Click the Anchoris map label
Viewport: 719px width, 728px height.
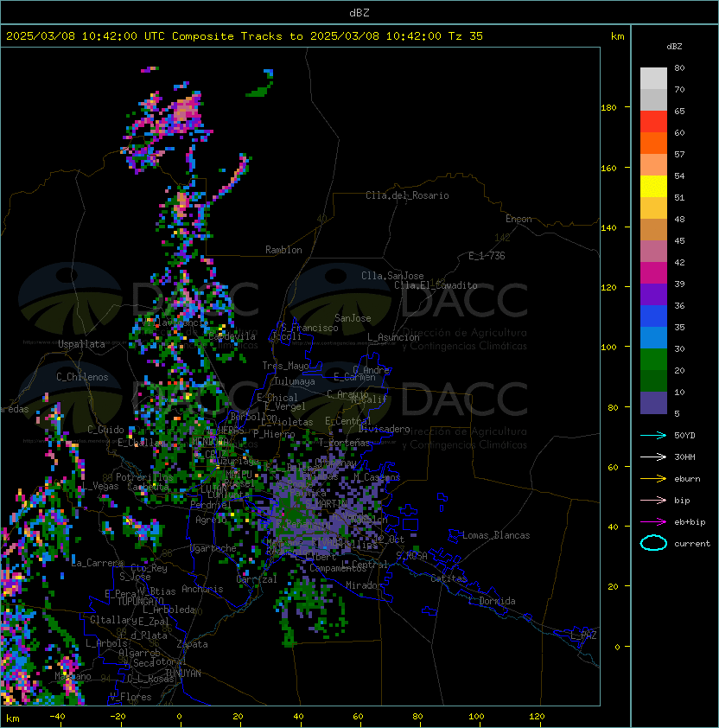click(x=202, y=589)
